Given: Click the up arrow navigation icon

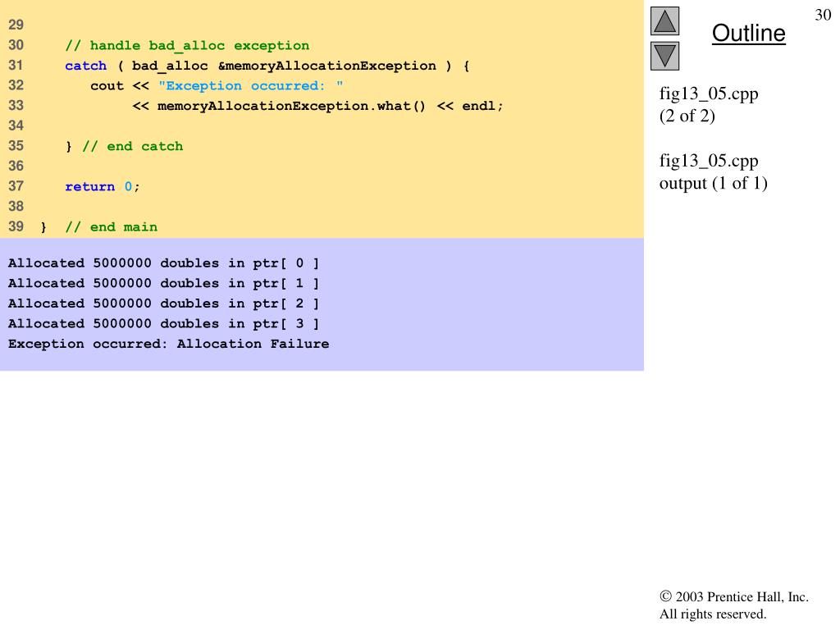Looking at the screenshot, I should click(x=664, y=21).
